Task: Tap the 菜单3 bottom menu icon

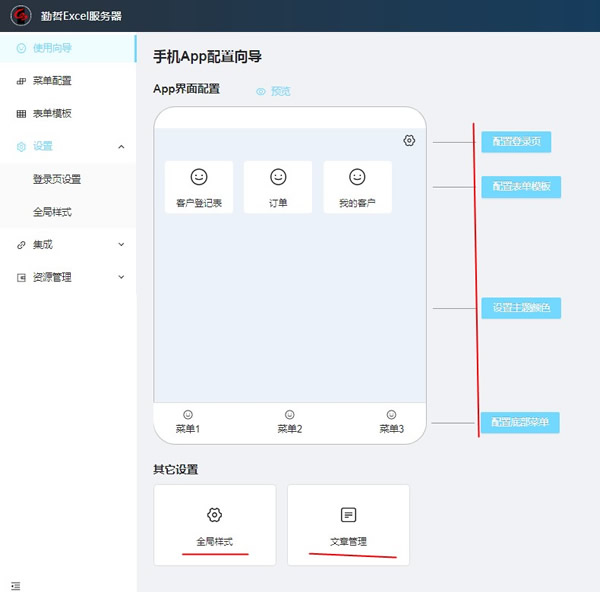Action: click(x=391, y=414)
